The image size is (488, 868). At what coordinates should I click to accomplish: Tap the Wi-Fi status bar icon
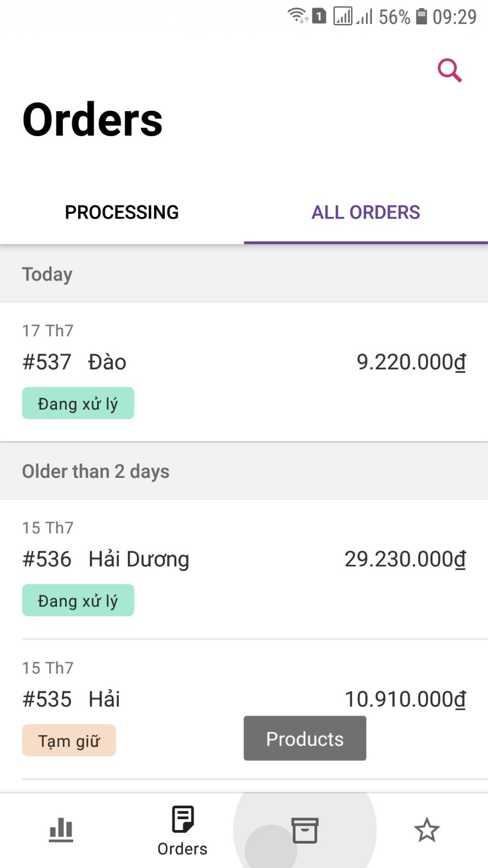298,16
